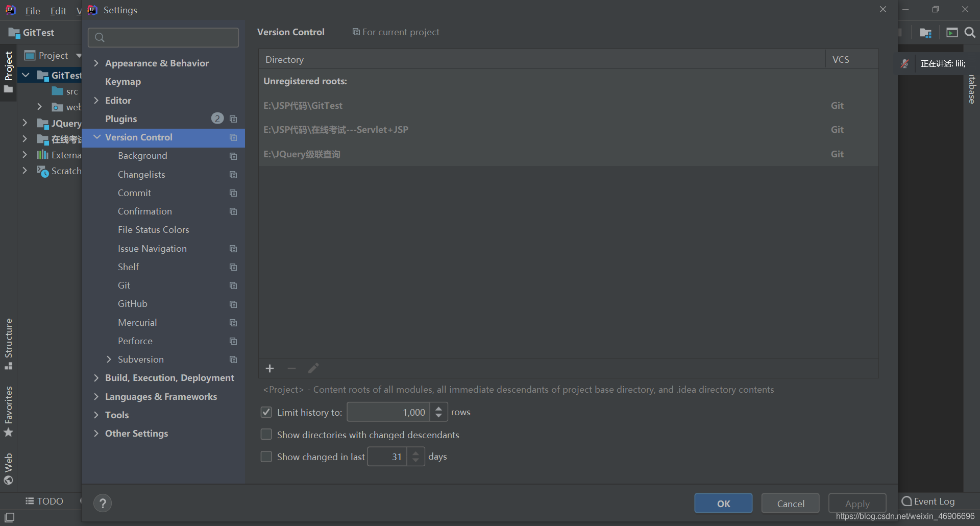This screenshot has width=980, height=526.
Task: Expand the Editor settings group
Action: click(96, 101)
